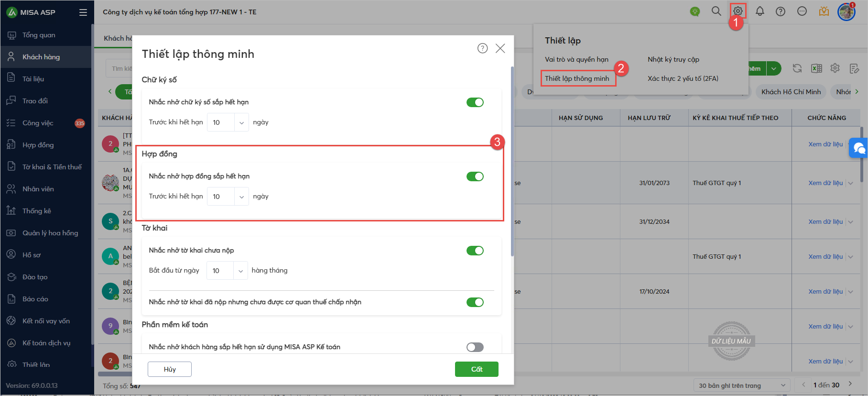
Task: Open the search magnifier in top bar
Action: (716, 11)
